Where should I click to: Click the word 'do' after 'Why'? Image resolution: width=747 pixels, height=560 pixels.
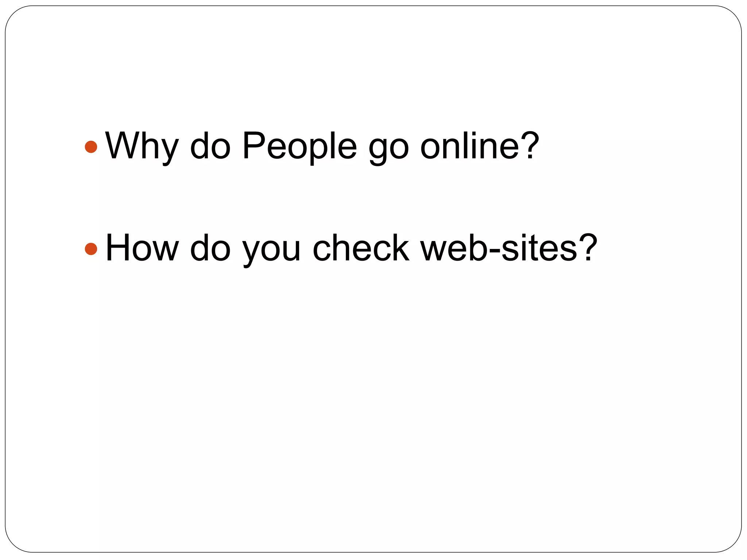[210, 145]
